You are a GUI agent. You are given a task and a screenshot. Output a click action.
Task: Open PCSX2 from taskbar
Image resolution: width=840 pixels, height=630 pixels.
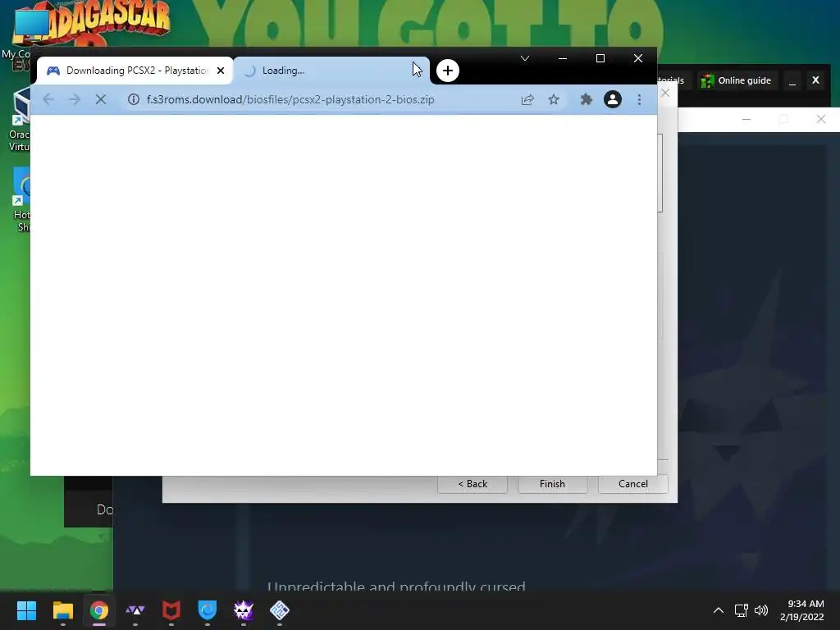coord(280,610)
